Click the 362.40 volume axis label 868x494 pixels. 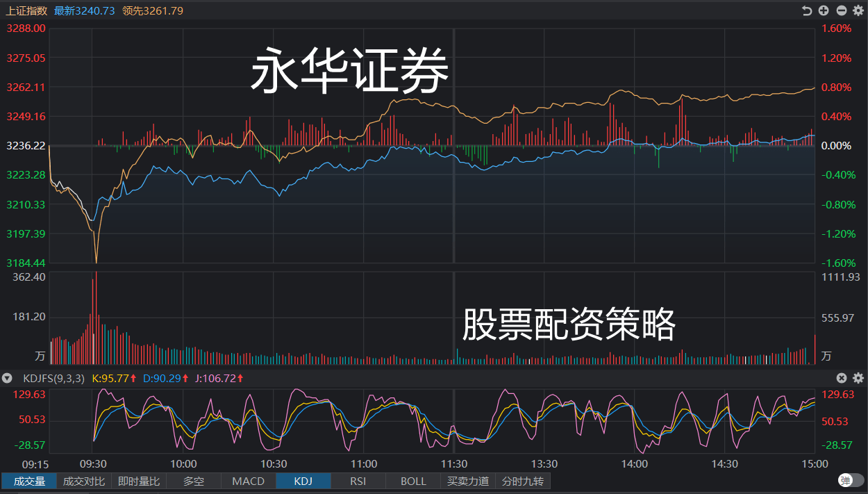(29, 277)
